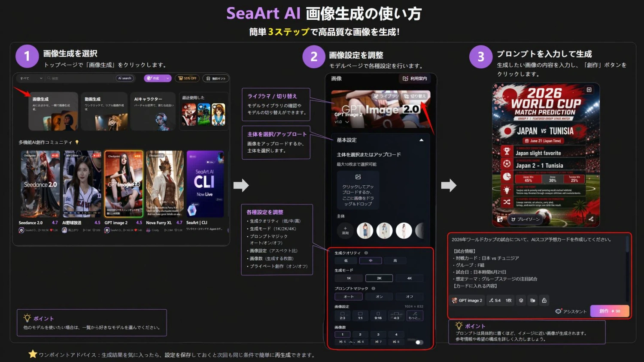The image size is (644, 362).
Task: Turn prompt magic オフ
Action: click(409, 296)
